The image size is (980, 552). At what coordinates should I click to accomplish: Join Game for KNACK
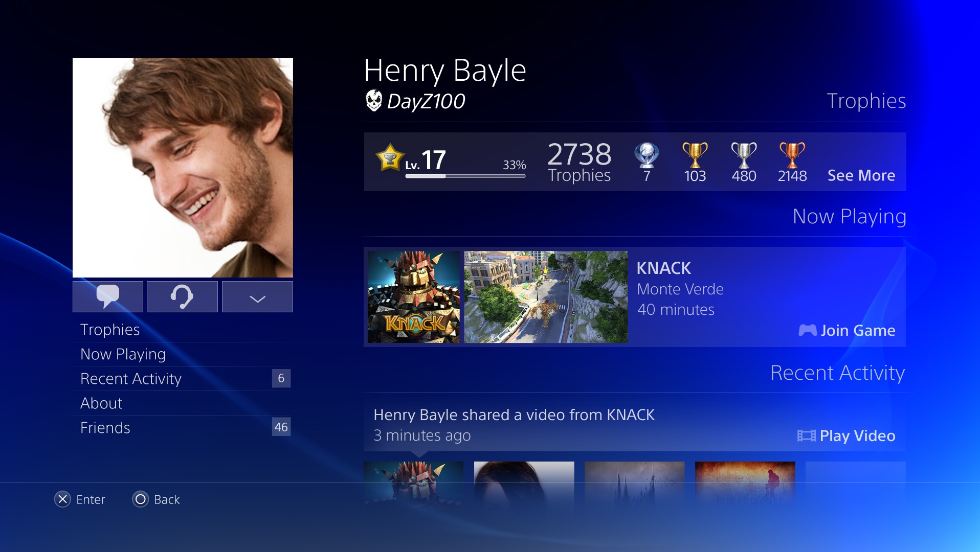point(847,331)
